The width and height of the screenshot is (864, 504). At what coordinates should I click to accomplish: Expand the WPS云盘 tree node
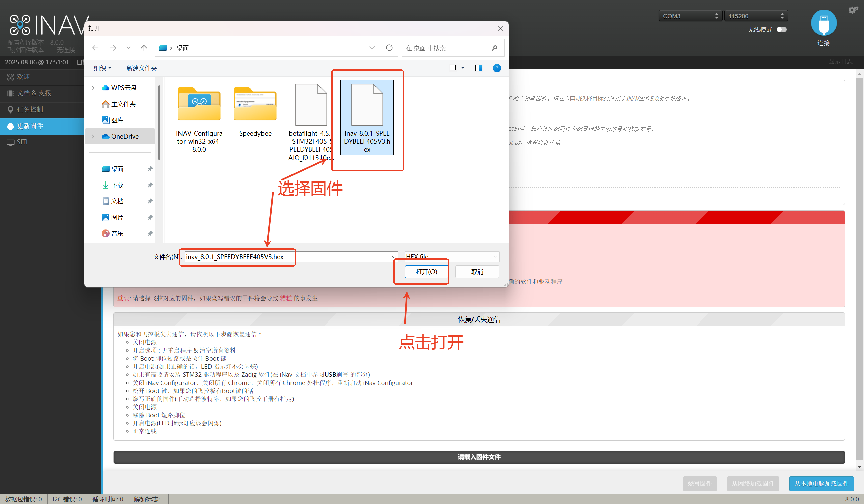[93, 88]
